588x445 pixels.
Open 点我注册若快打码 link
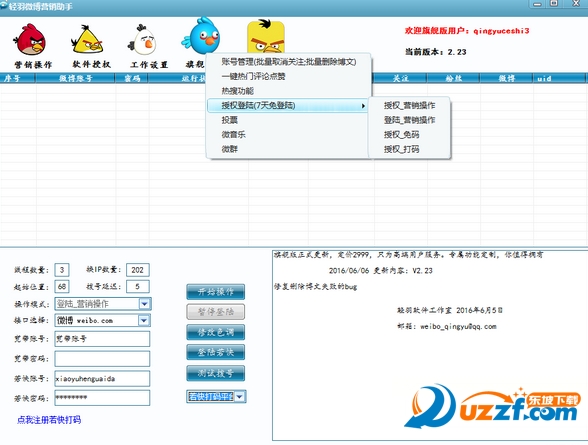49,420
